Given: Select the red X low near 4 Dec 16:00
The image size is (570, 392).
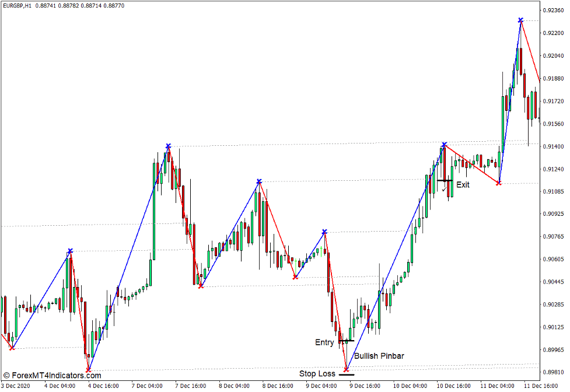Looking at the screenshot, I should click(x=88, y=370).
